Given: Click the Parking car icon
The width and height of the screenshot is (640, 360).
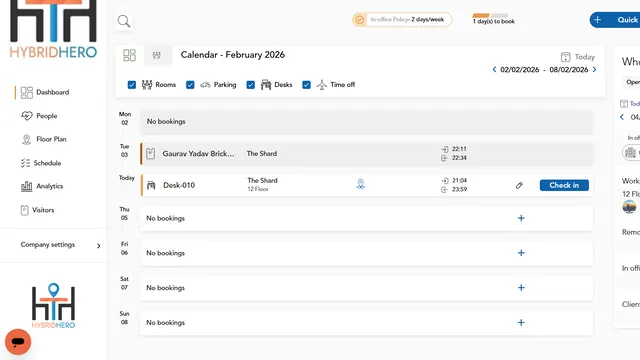Looking at the screenshot, I should click(x=205, y=85).
